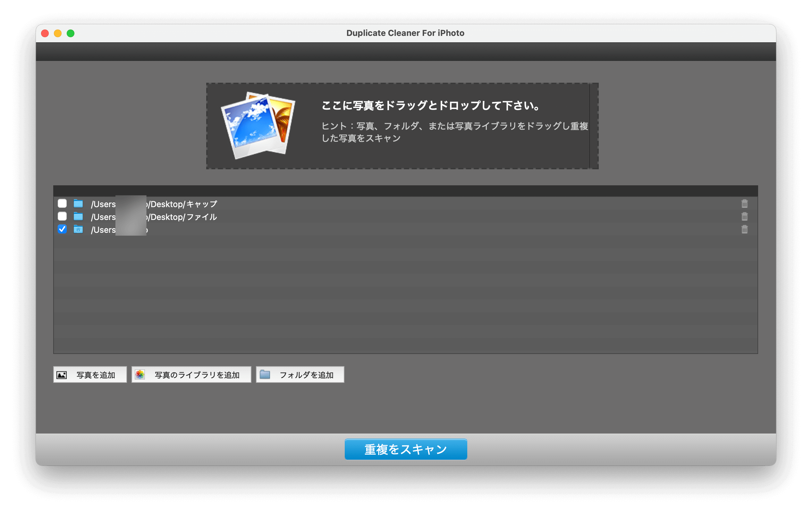
Task: Remove the home folder row via trash icon
Action: (745, 229)
